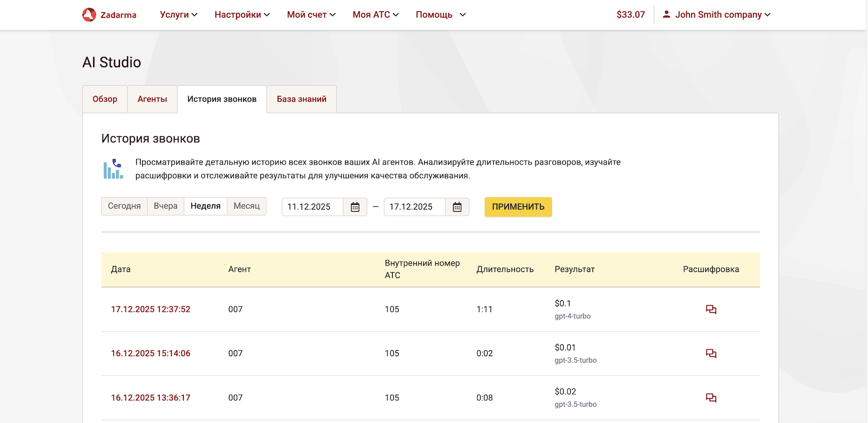This screenshot has width=868, height=423.
Task: Click the call history chart icon
Action: (113, 169)
